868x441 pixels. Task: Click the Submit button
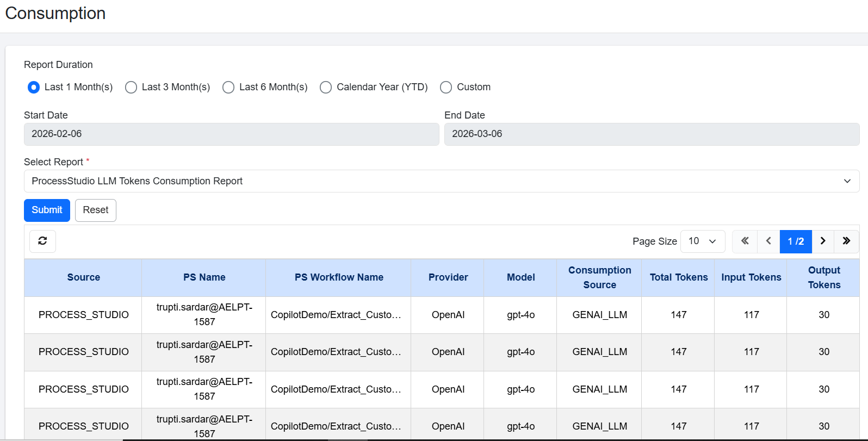coord(47,210)
